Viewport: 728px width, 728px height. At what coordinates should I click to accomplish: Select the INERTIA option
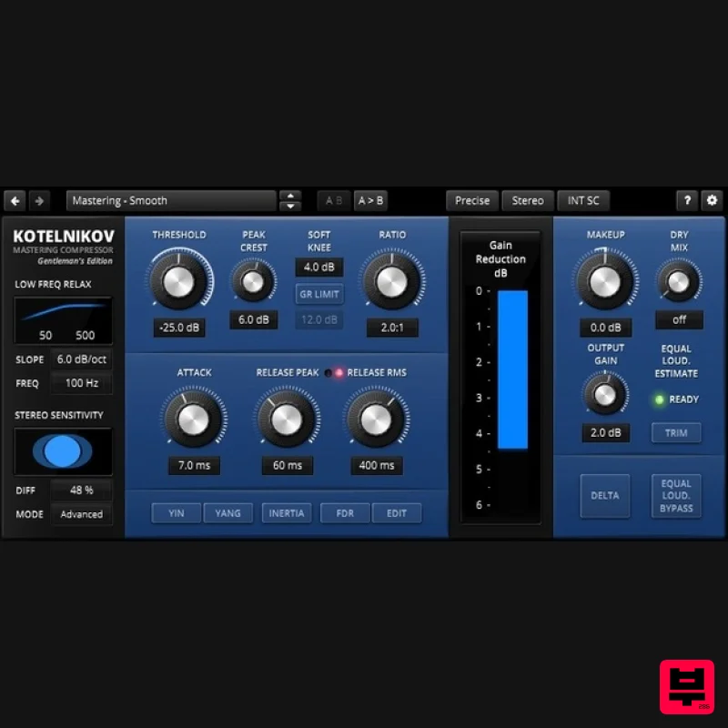tap(287, 513)
